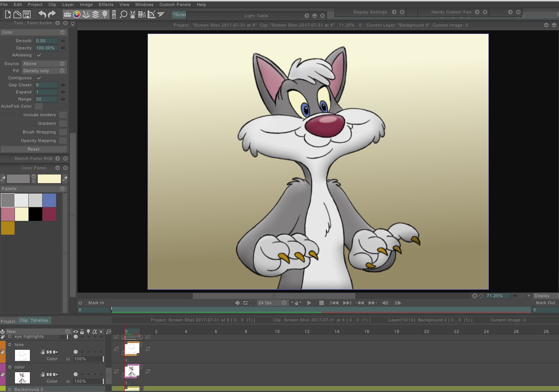Toggle Contiguous checkbox

(x=39, y=78)
